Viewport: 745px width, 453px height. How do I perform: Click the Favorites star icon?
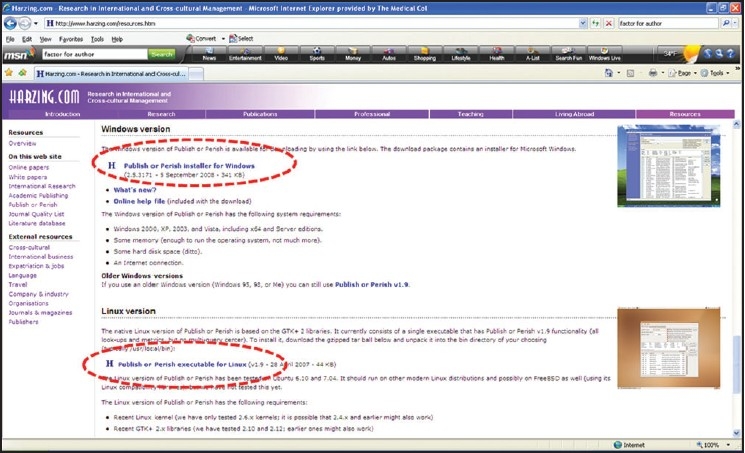click(9, 73)
